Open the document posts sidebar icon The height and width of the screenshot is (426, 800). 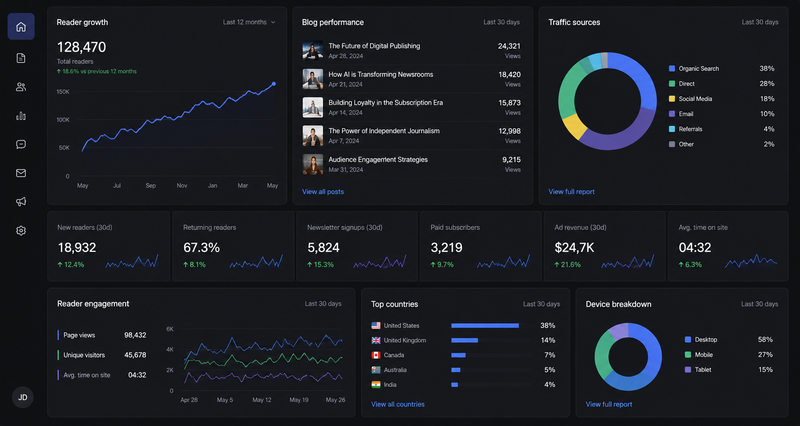pos(21,58)
